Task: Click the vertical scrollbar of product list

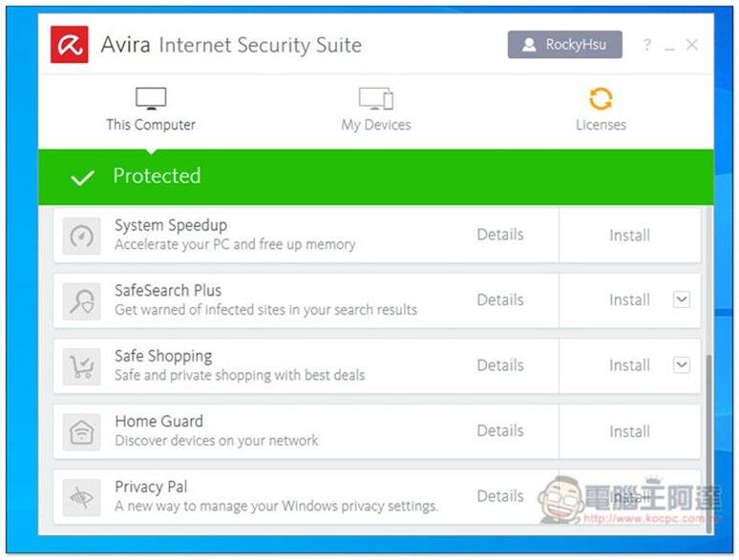Action: coord(707,445)
